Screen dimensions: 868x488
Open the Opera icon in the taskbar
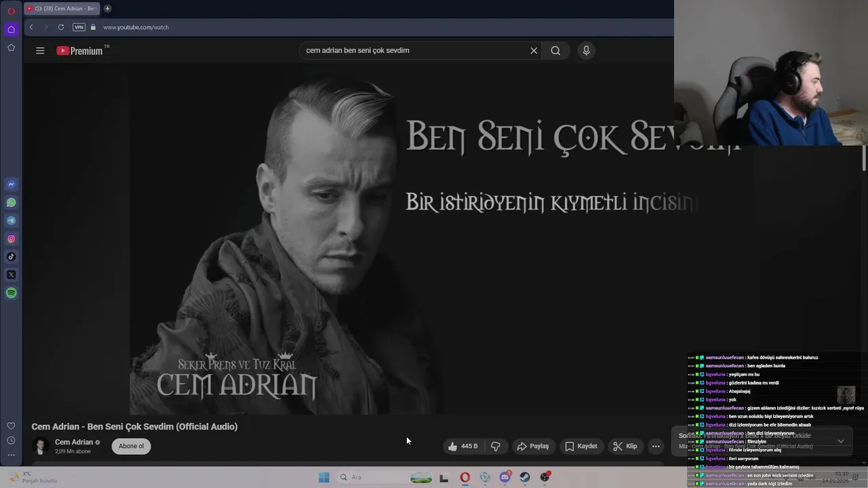[x=465, y=477]
